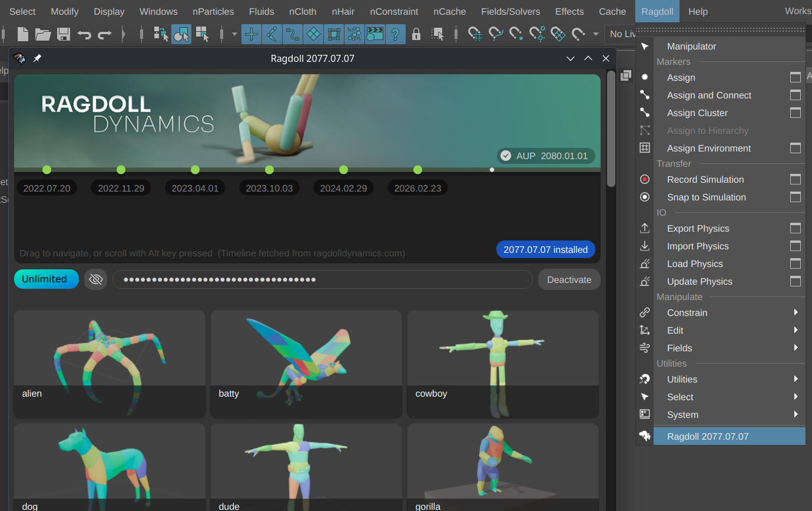Enable snap to view planes magnet
The height and width of the screenshot is (511, 812).
(558, 34)
